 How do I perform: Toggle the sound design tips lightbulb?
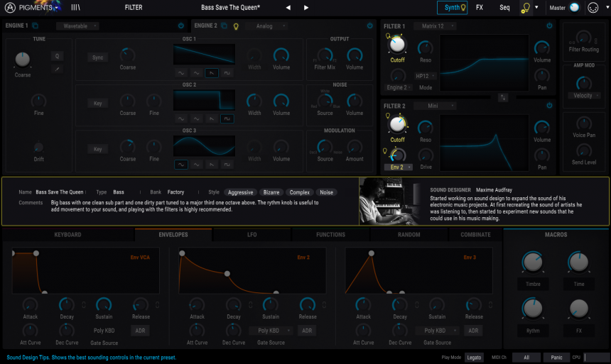(526, 8)
